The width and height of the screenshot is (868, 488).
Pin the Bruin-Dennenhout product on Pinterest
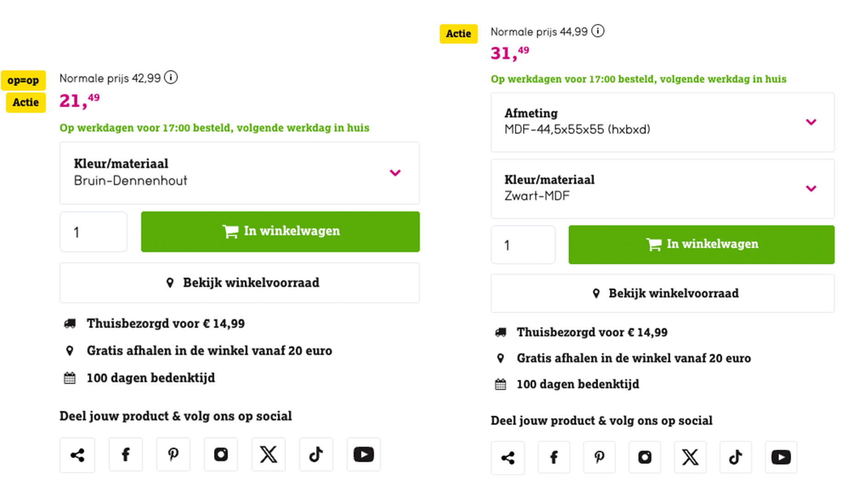coord(173,455)
